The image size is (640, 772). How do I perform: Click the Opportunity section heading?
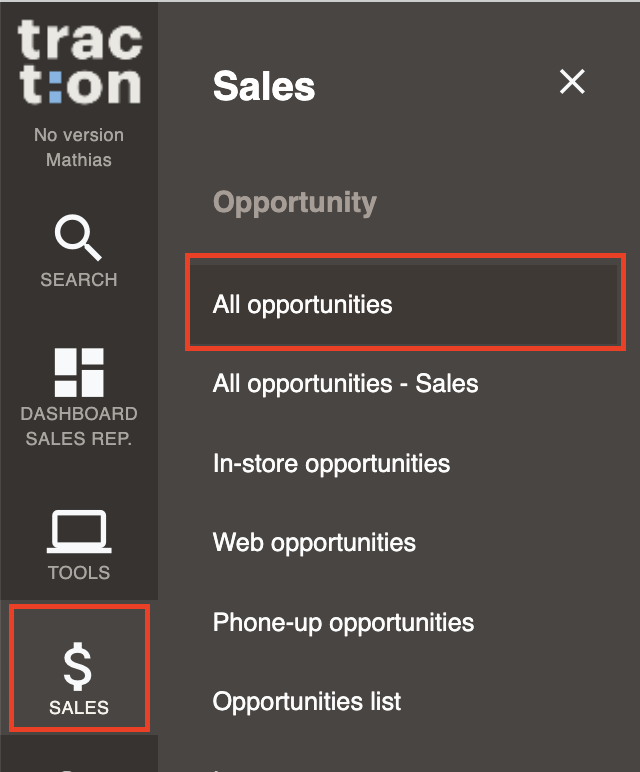(295, 202)
